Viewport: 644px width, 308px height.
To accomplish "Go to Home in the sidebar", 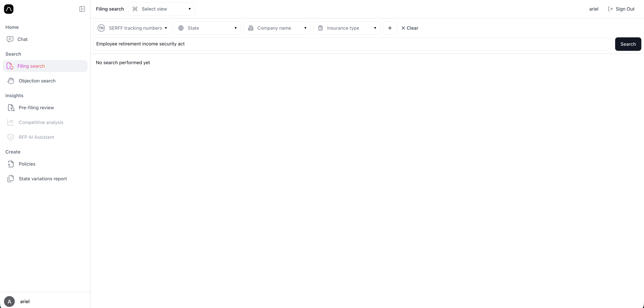I will tap(12, 27).
